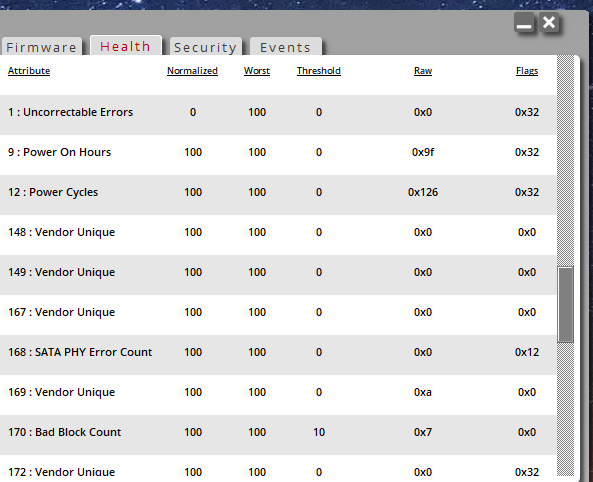
Task: Select the '9 : Power On Hours' row
Action: click(x=278, y=155)
